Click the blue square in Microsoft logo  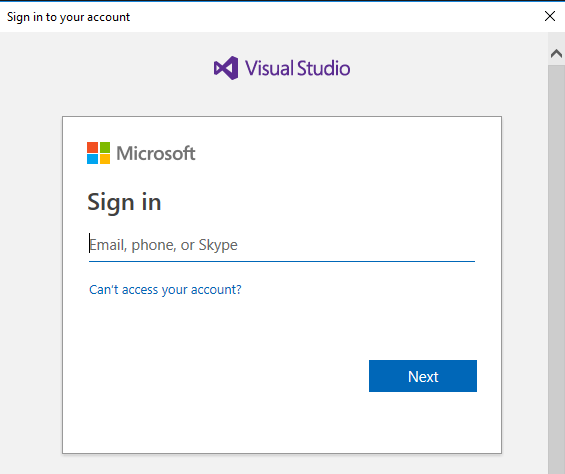[x=92, y=159]
